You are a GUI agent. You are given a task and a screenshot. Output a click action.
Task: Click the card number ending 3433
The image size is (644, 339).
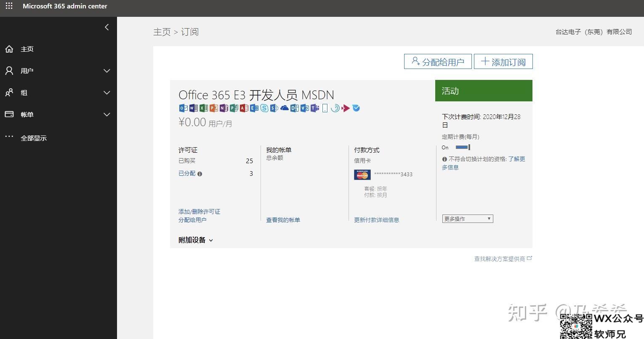pos(393,174)
